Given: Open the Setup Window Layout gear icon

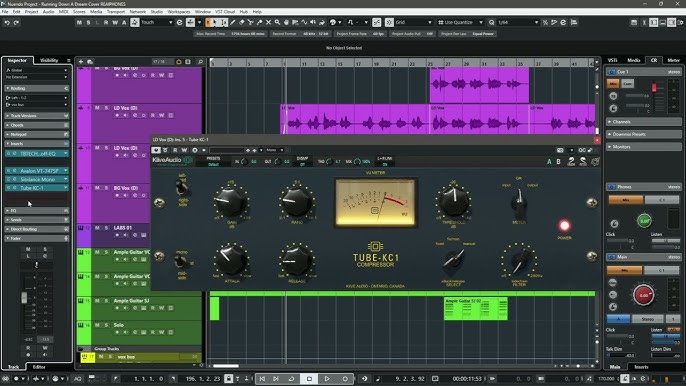Looking at the screenshot, I should (x=681, y=22).
